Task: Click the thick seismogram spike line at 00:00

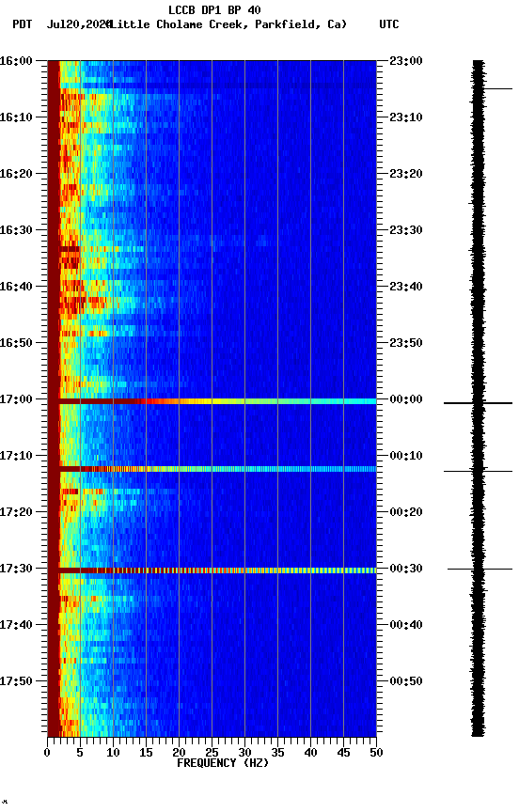Action: (478, 403)
